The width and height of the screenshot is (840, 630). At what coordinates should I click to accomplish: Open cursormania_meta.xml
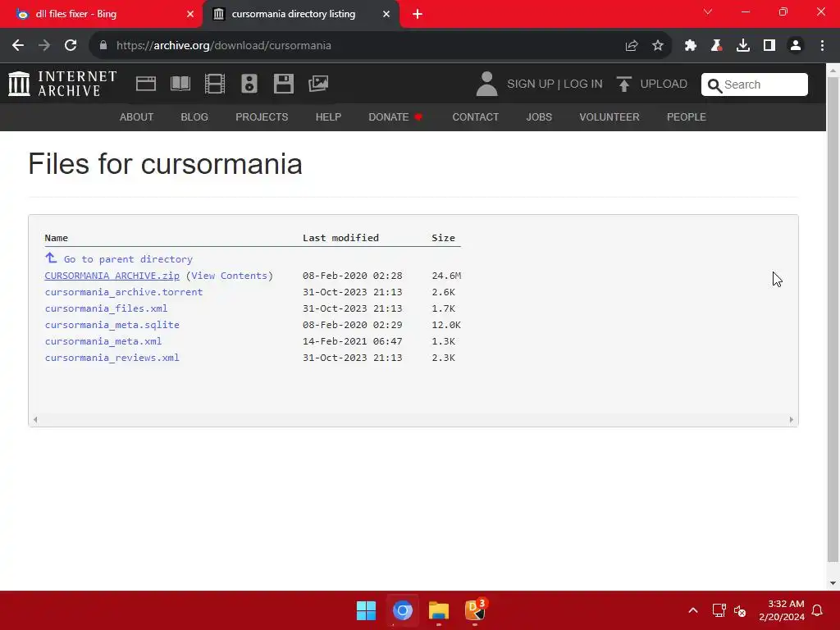(x=103, y=341)
